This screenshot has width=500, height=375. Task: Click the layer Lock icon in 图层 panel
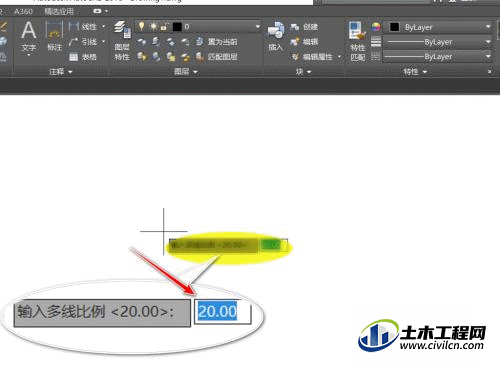185,42
